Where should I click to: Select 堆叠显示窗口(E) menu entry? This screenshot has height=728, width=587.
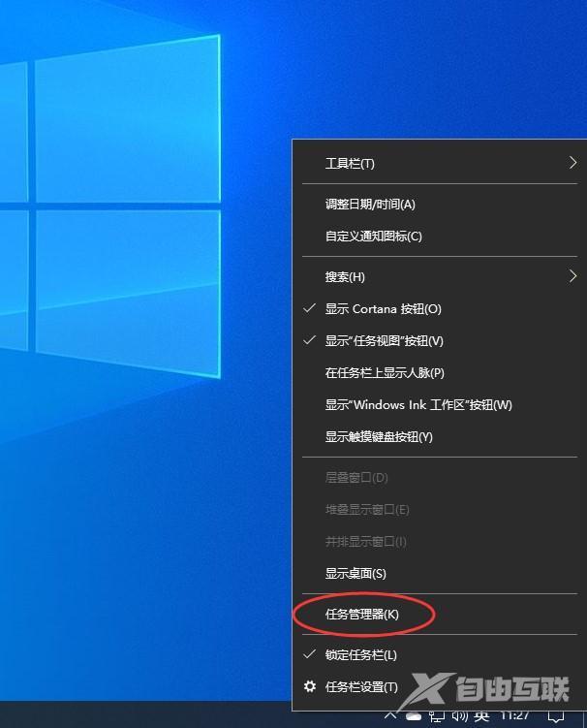click(440, 510)
